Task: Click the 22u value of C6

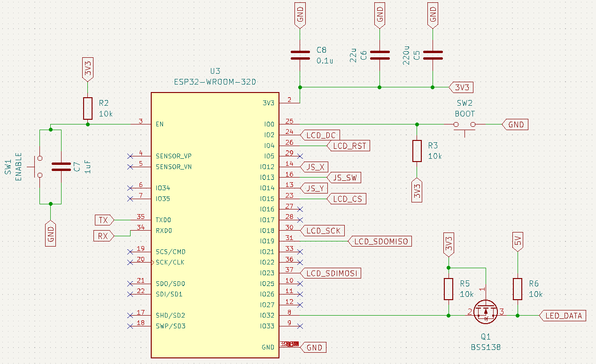Action: click(x=354, y=55)
